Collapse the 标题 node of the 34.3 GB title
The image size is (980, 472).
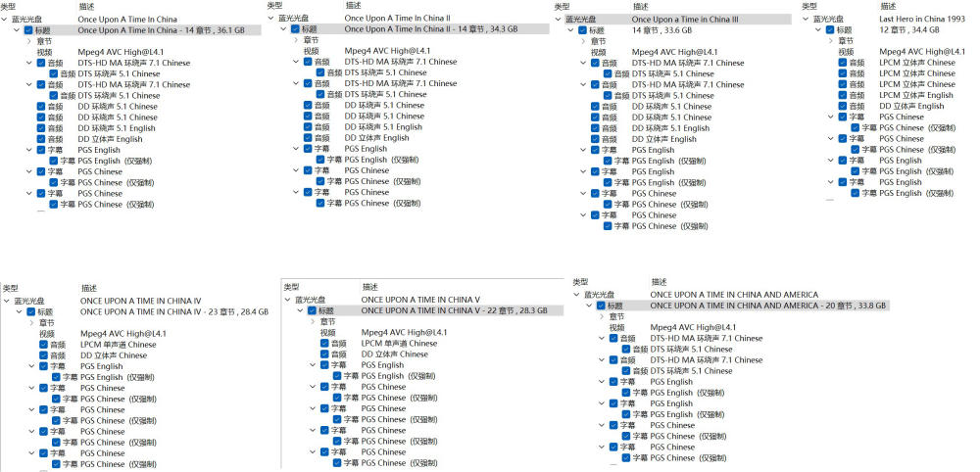[284, 28]
